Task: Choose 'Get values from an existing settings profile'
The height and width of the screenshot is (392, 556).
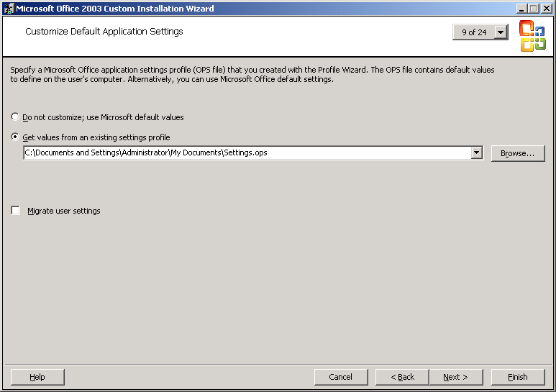Action: pyautogui.click(x=15, y=137)
